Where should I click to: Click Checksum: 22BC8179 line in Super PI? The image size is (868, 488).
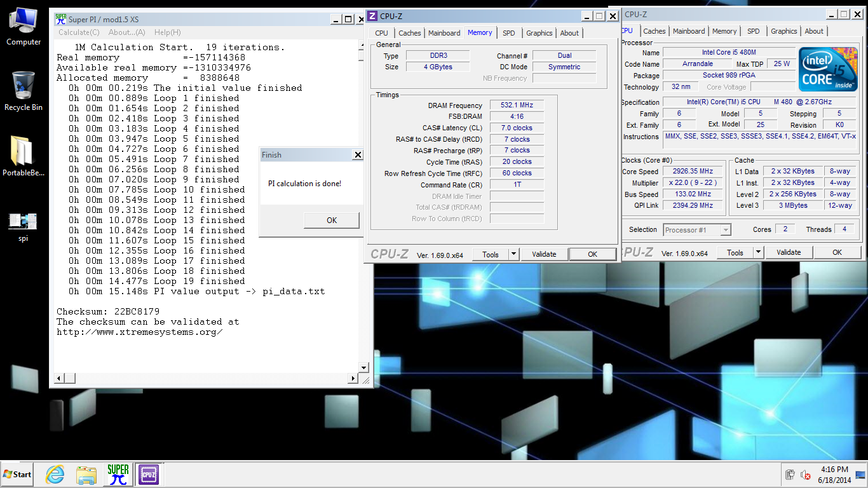(108, 311)
